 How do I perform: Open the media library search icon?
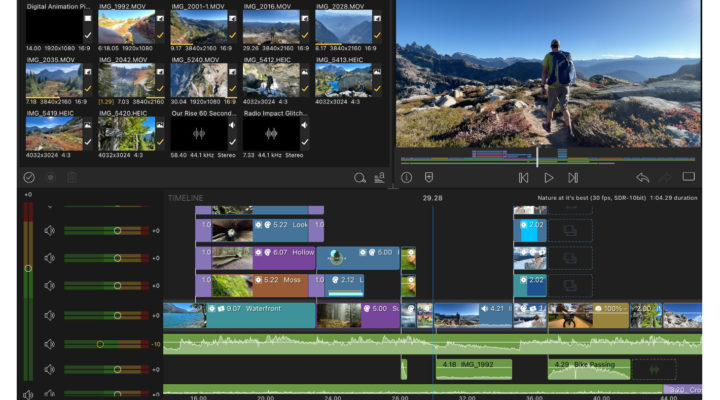(360, 178)
